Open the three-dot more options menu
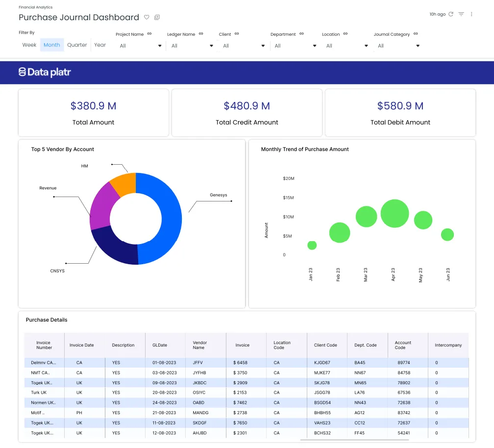Image resolution: width=494 pixels, height=448 pixels. coord(471,14)
